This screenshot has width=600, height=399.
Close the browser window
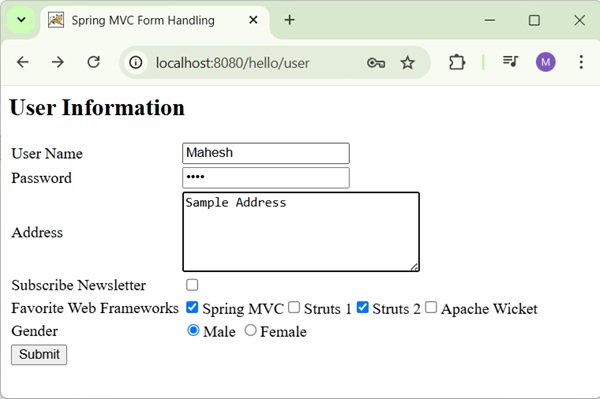(580, 20)
